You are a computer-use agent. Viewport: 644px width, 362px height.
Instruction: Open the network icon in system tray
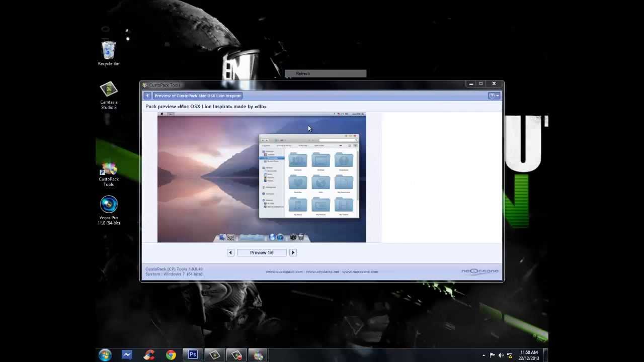click(510, 355)
